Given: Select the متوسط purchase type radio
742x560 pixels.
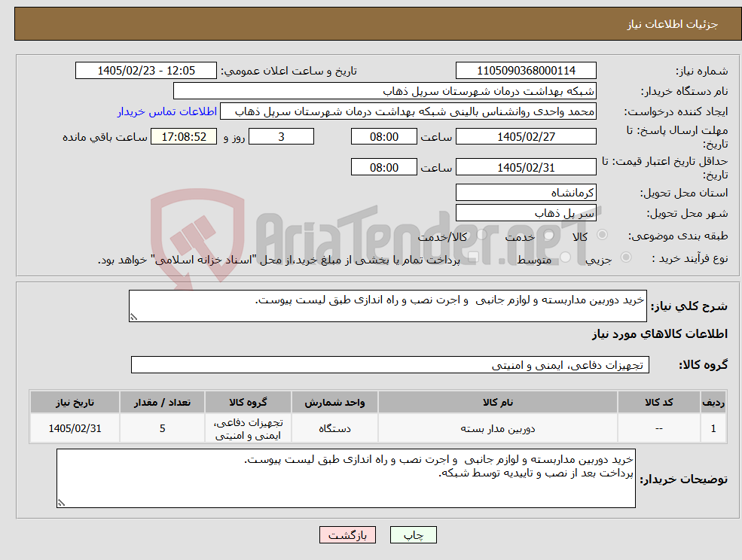Looking at the screenshot, I should tap(566, 257).
